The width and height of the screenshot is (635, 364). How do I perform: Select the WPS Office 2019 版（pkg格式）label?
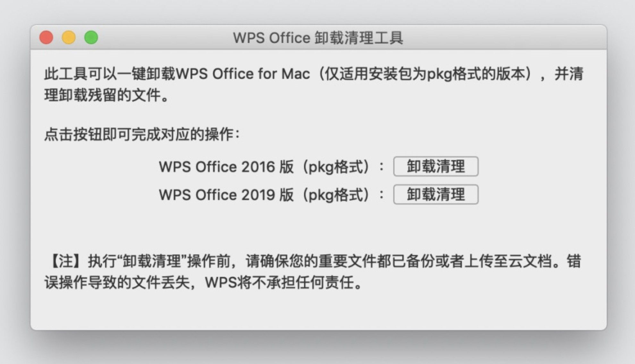(x=265, y=195)
